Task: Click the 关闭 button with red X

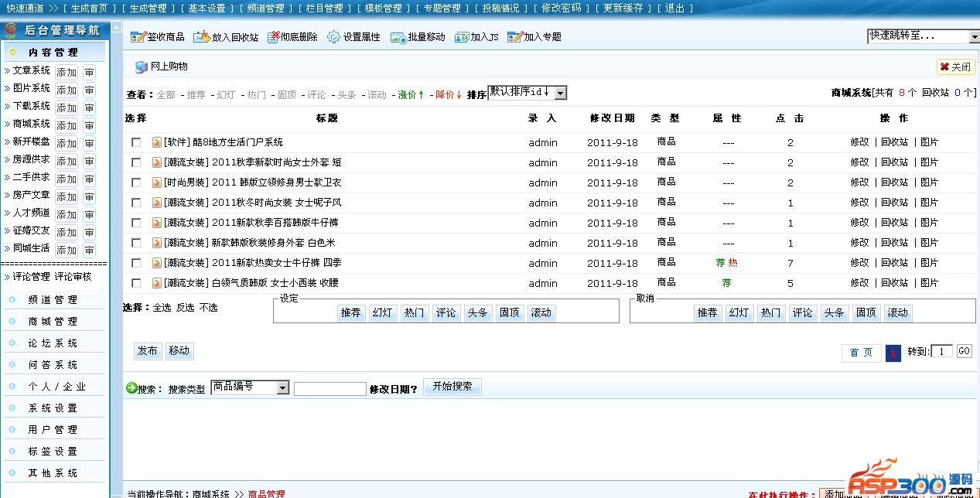Action: tap(955, 67)
